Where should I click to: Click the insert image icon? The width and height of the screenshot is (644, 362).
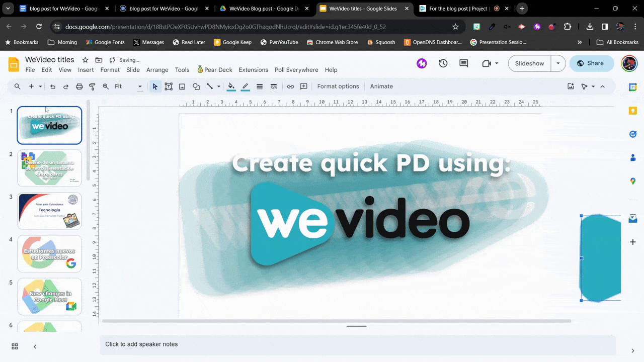click(182, 86)
